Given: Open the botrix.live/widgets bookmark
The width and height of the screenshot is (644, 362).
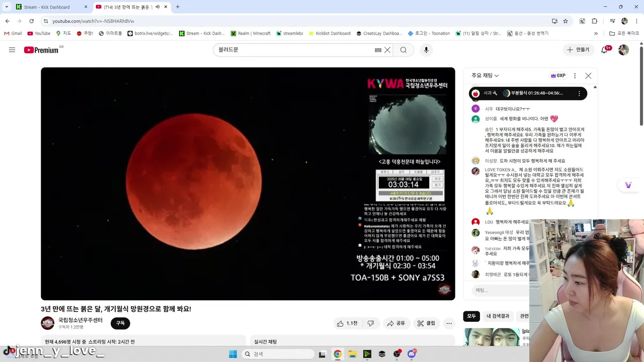Looking at the screenshot, I should click(x=150, y=34).
